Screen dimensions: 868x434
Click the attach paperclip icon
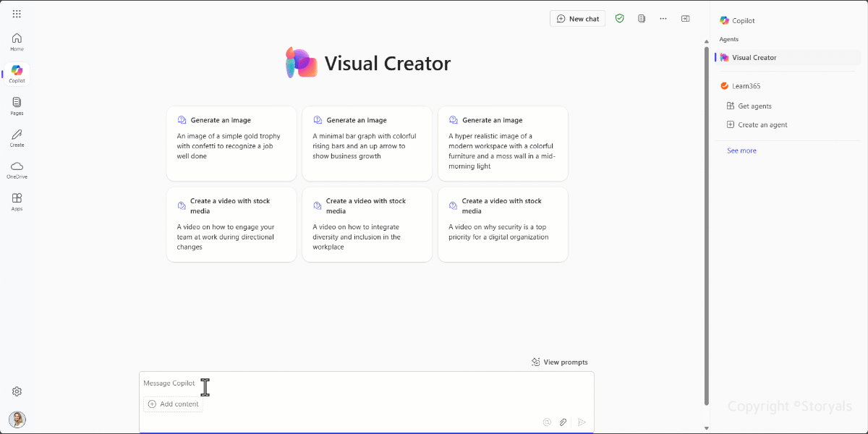coord(563,422)
